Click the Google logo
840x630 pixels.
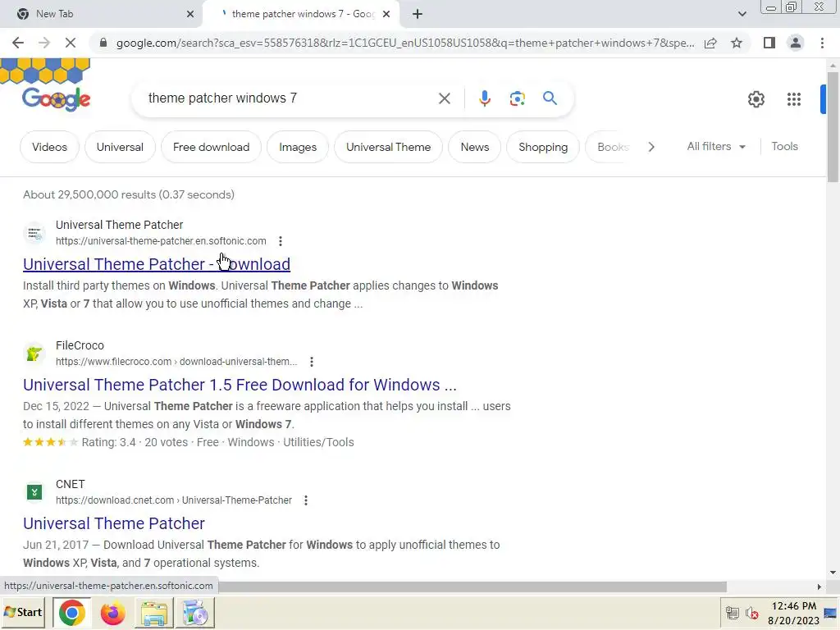pos(56,98)
